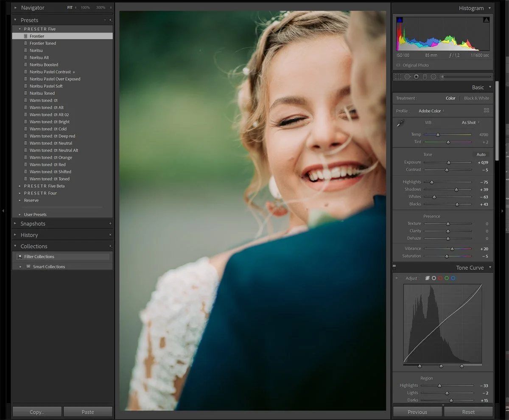Image resolution: width=509 pixels, height=420 pixels.
Task: Apply the Noritsu Pastel Soft preset
Action: (x=46, y=86)
